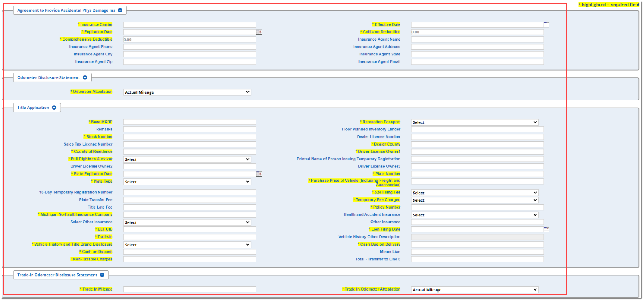This screenshot has height=301, width=644.
Task: Click the Insurance Agent City field
Action: [189, 54]
